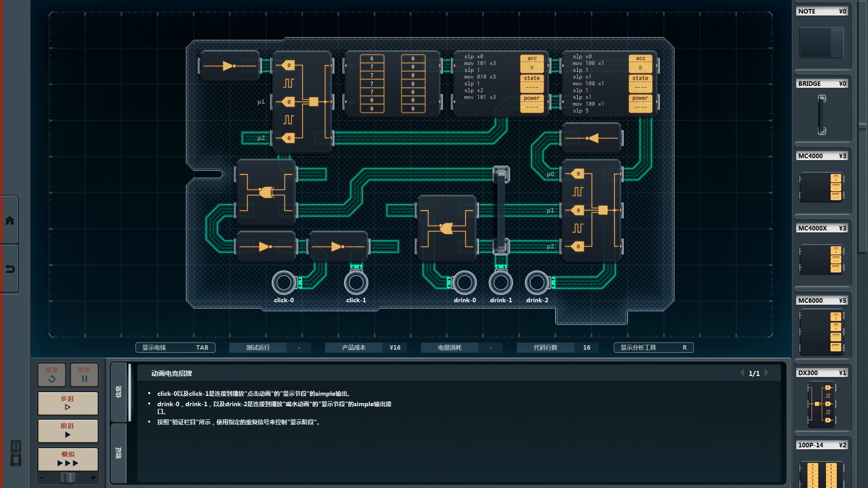Click the undo arrow icon
868x488 pixels.
click(x=9, y=269)
